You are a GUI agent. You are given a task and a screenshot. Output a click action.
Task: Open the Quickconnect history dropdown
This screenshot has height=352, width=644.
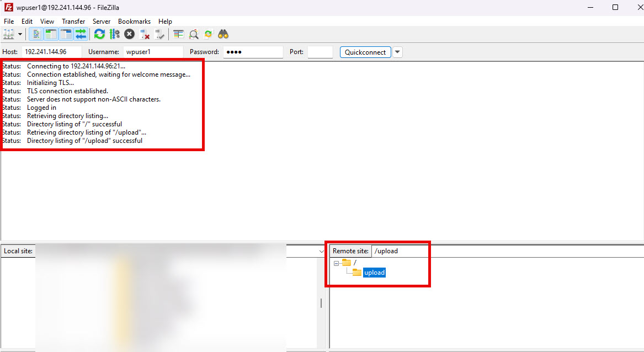coord(397,51)
